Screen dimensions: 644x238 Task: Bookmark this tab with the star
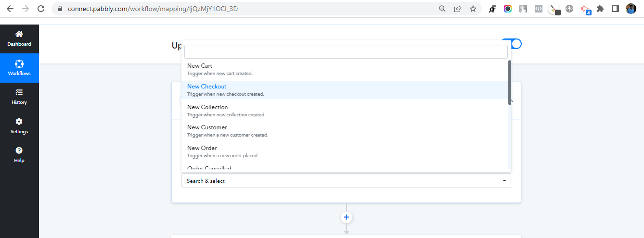[473, 9]
